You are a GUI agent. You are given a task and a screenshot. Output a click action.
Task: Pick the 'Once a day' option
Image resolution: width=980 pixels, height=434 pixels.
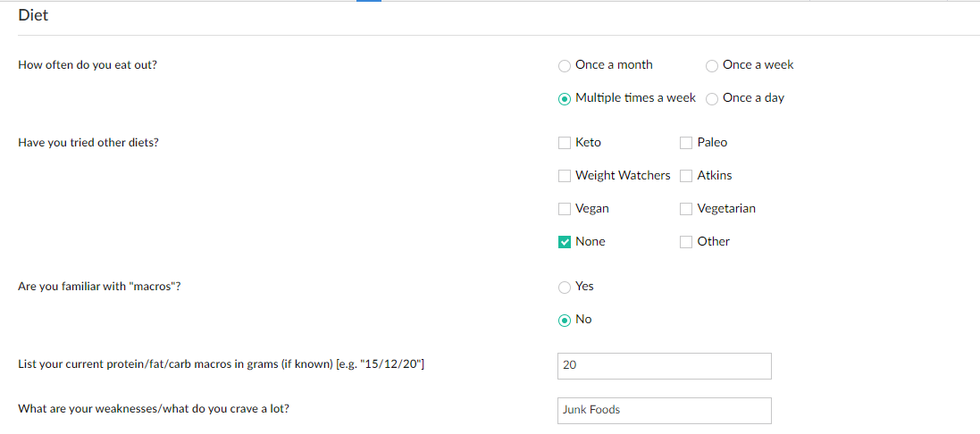pos(712,98)
